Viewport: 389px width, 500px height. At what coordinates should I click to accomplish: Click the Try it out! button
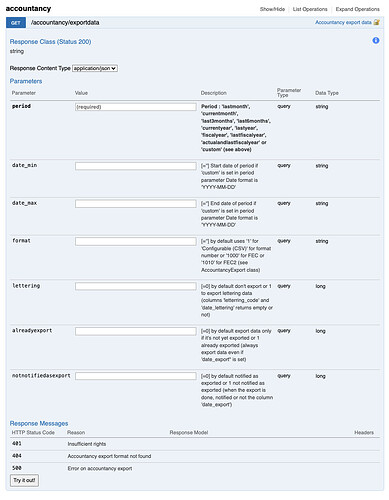click(24, 480)
